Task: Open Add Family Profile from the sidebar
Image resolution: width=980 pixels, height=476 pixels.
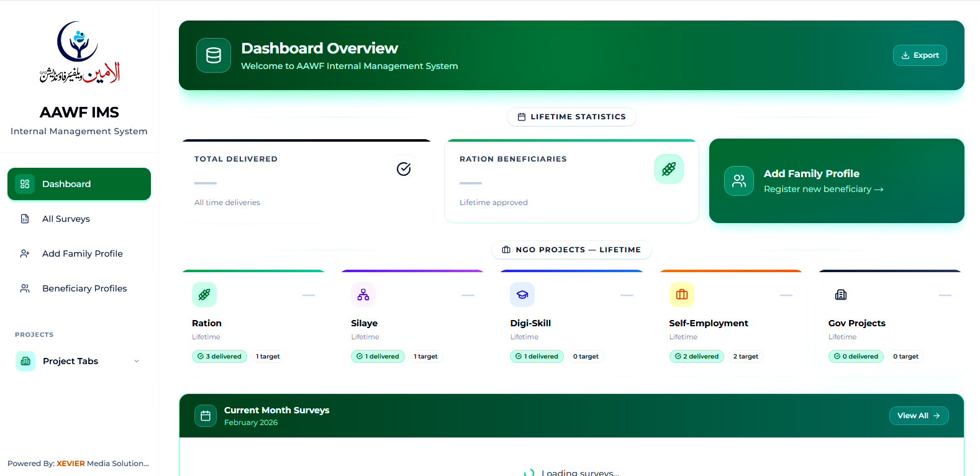Action: click(82, 254)
